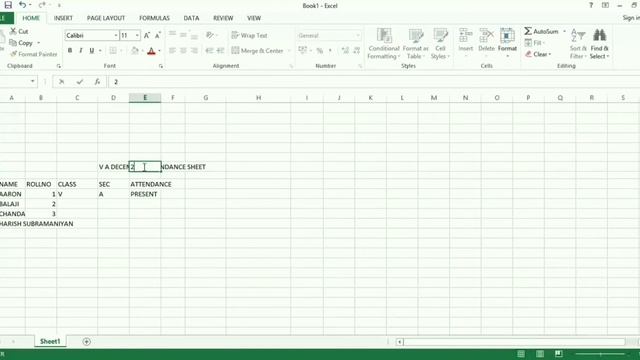Align text to the left
Viewport: 640px width, 360px height.
tap(172, 51)
